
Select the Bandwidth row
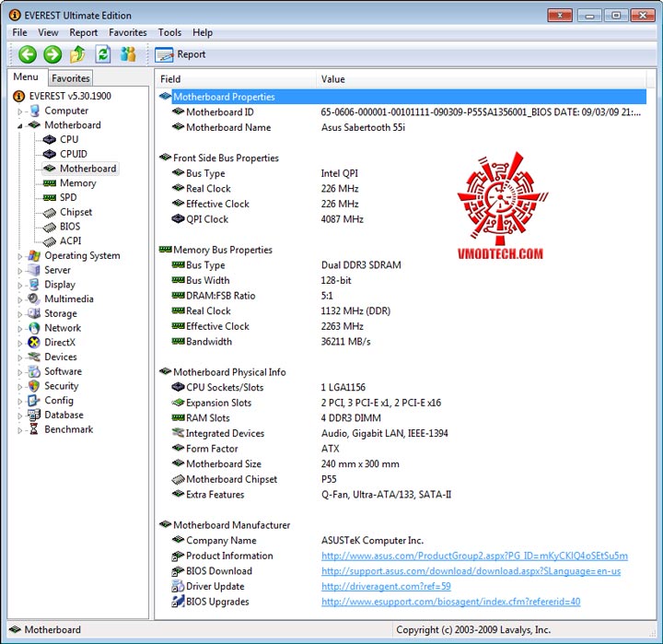(x=402, y=342)
